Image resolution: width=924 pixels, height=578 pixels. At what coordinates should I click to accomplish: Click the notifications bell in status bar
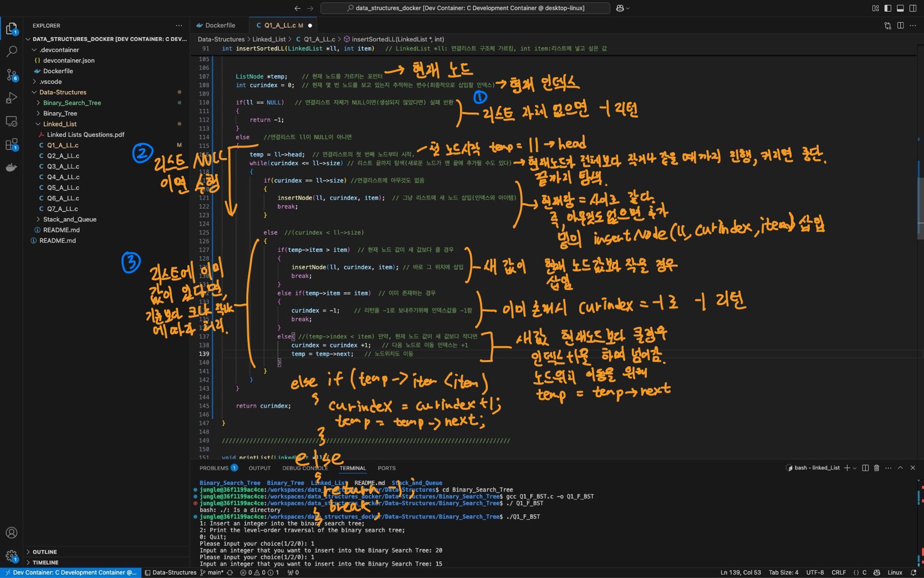913,572
